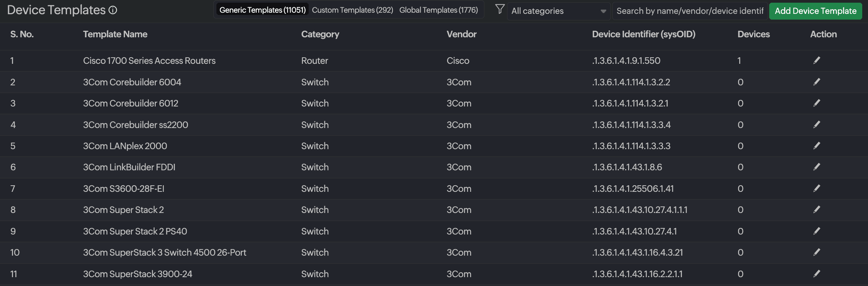Edit the 3Com LANplex 2000 template
This screenshot has width=868, height=286.
click(x=817, y=146)
